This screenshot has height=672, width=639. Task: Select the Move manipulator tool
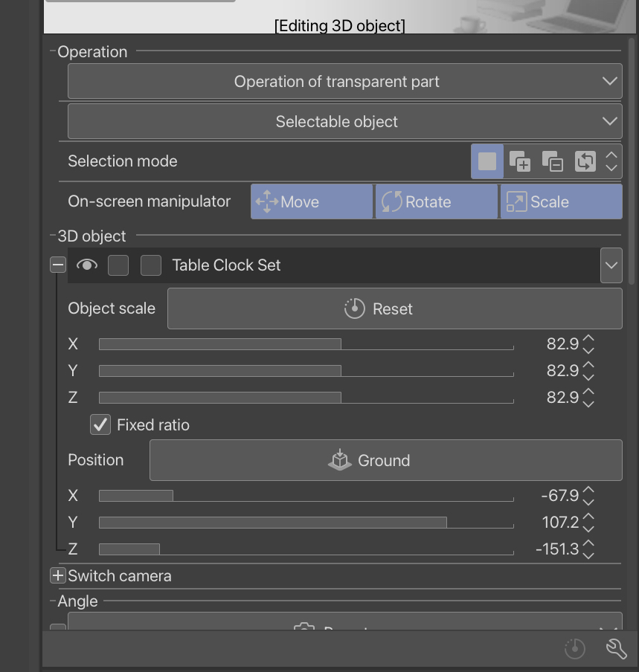(311, 201)
